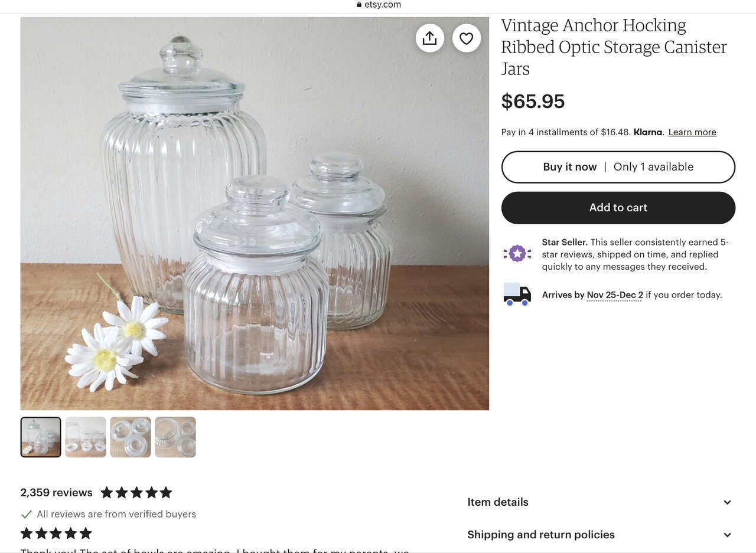Screen dimensions: 756x553
Task: Expand the Item details section
Action: click(599, 502)
